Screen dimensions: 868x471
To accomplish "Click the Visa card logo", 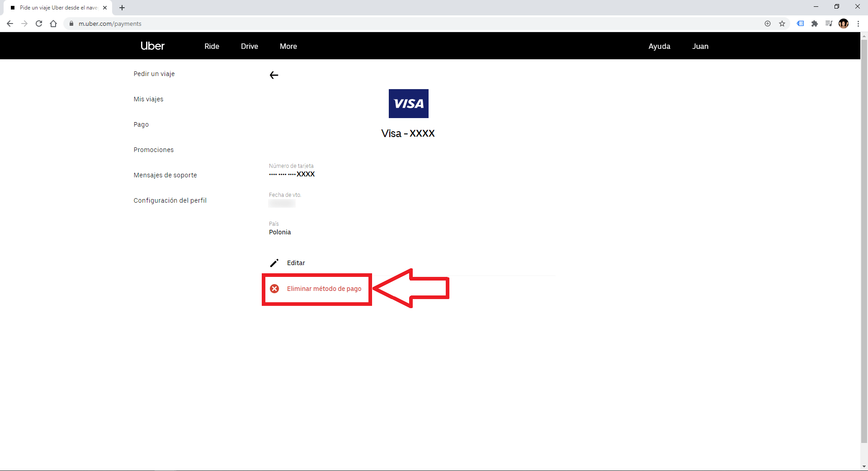I will tap(409, 104).
